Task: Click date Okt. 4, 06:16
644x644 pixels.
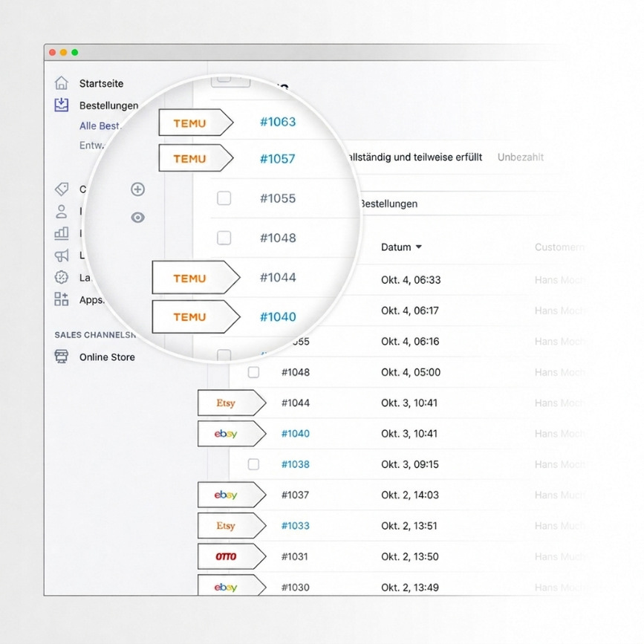Action: pos(410,341)
